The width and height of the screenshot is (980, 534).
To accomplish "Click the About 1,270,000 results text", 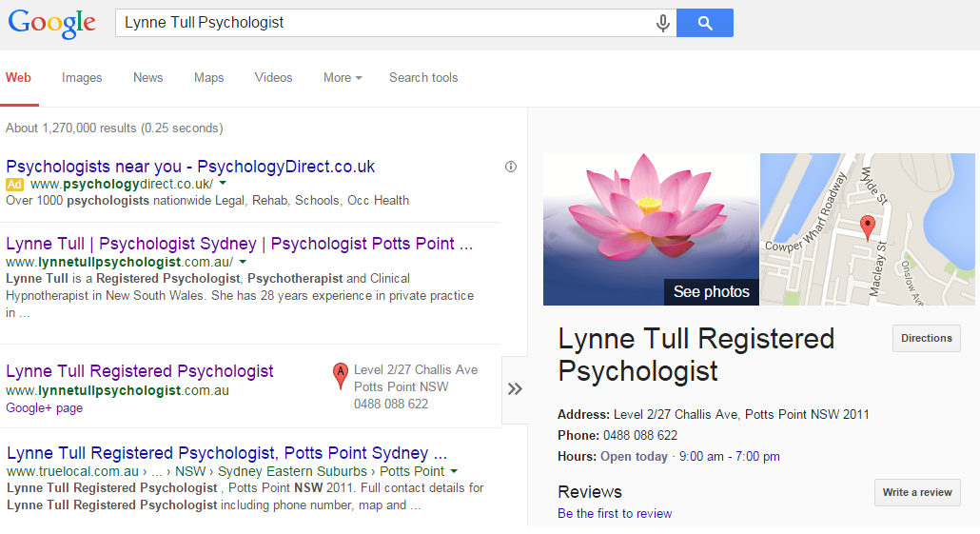I will [114, 128].
